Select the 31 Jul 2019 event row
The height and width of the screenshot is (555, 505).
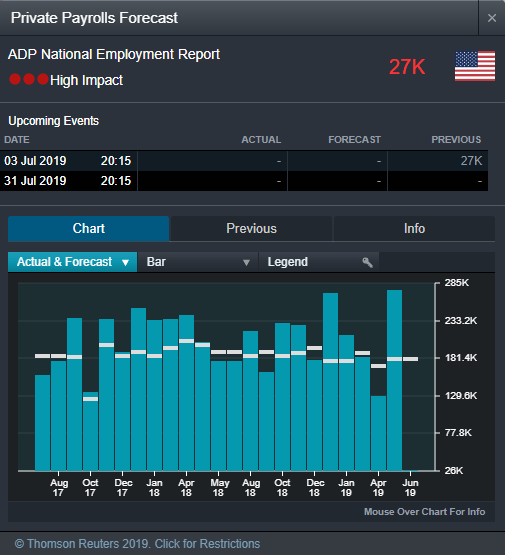click(244, 181)
